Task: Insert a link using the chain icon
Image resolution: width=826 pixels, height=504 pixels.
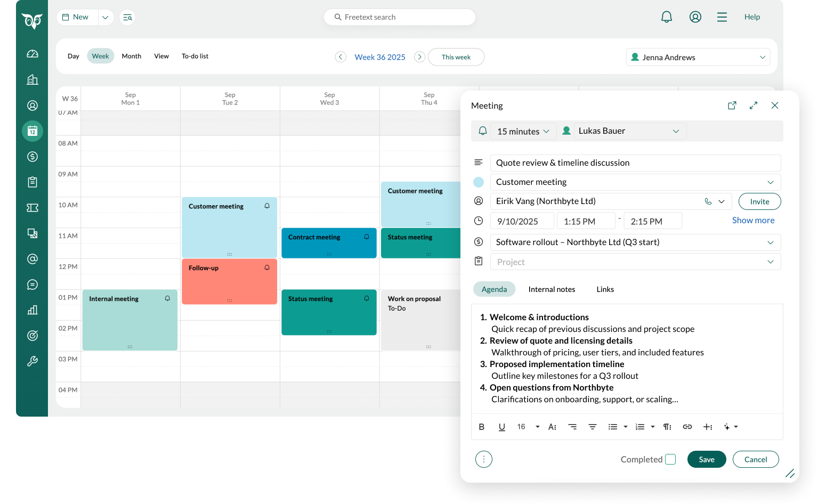Action: coord(687,426)
